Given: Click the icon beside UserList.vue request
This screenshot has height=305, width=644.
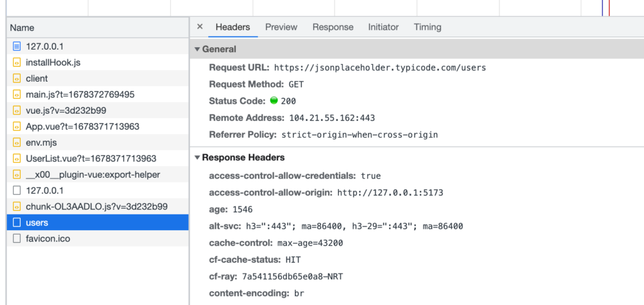Looking at the screenshot, I should (x=17, y=158).
